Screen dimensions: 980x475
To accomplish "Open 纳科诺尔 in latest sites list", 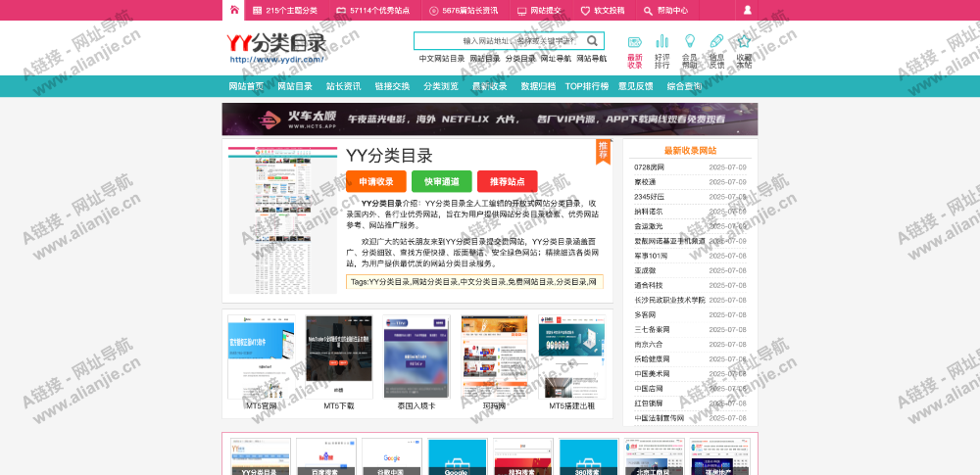I will click(x=649, y=212).
